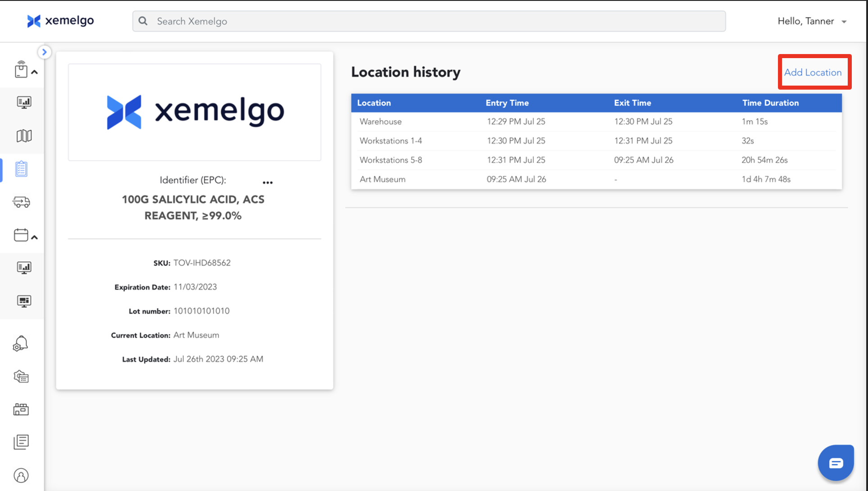Collapse the tracked package section chevron
Screen dimensions: 868x491
click(x=35, y=72)
